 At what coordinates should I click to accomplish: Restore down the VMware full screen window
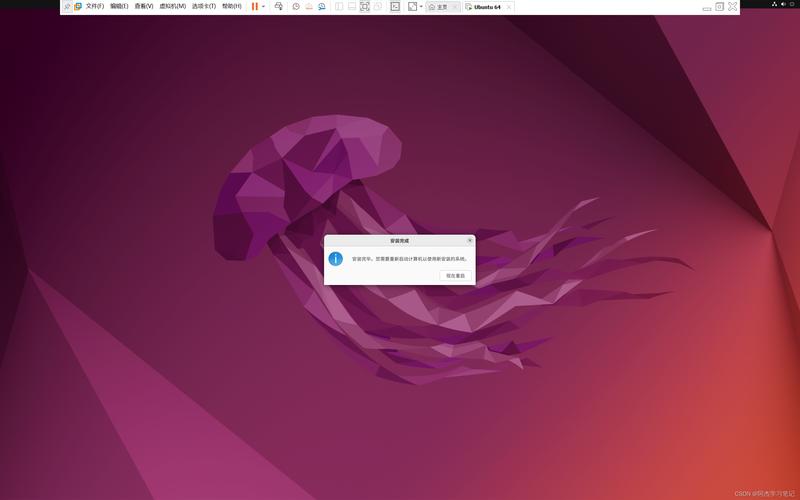click(x=719, y=7)
